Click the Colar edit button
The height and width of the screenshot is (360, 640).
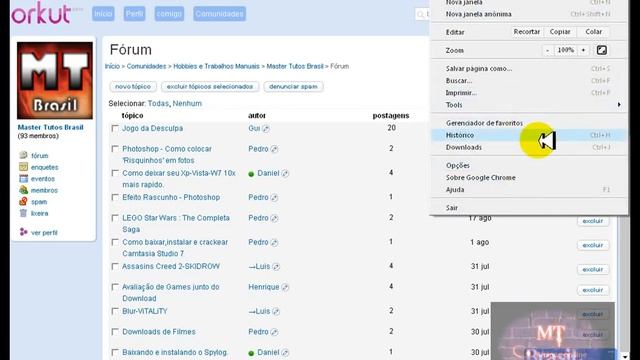(593, 31)
